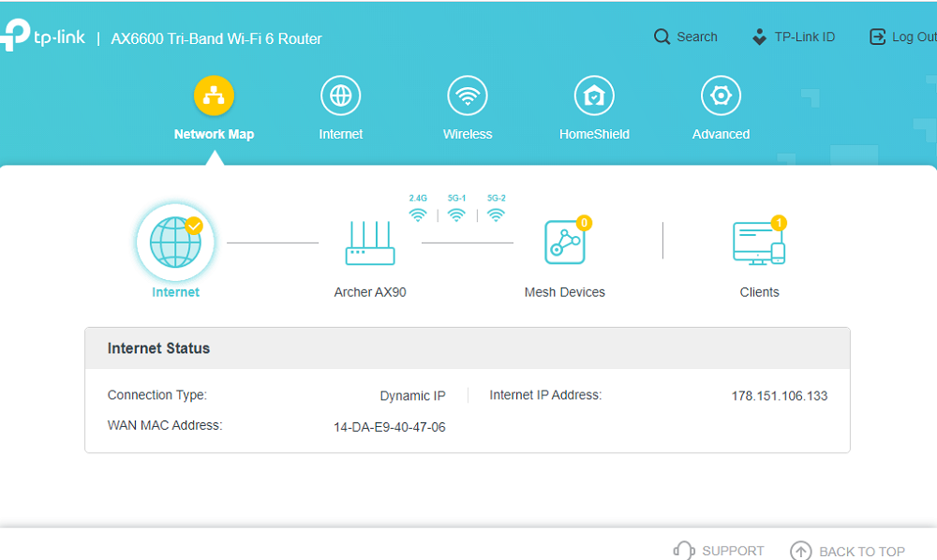Click the SUPPORT link
Viewport: 937px width, 560px height.
coord(733,551)
